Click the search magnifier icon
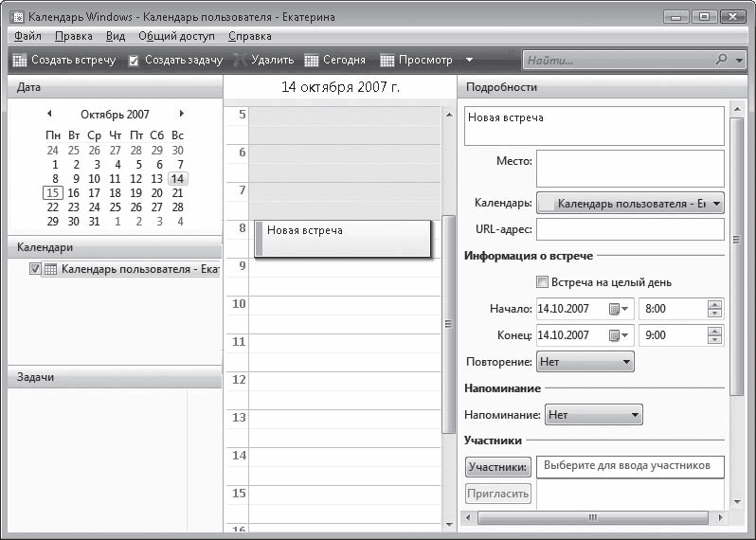 click(x=721, y=60)
